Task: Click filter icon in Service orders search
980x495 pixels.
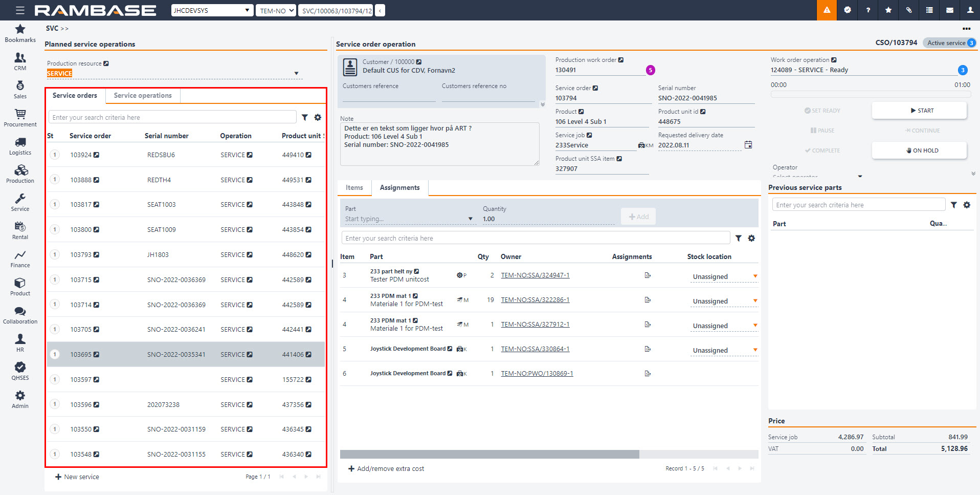Action: [305, 118]
